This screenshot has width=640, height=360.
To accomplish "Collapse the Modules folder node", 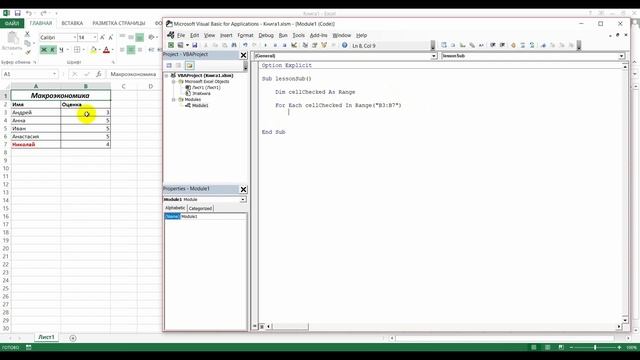I will pos(173,100).
